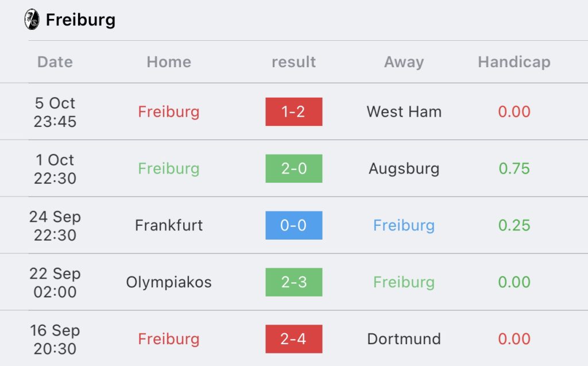
Task: Click Frankfurt home team name
Action: coord(169,225)
